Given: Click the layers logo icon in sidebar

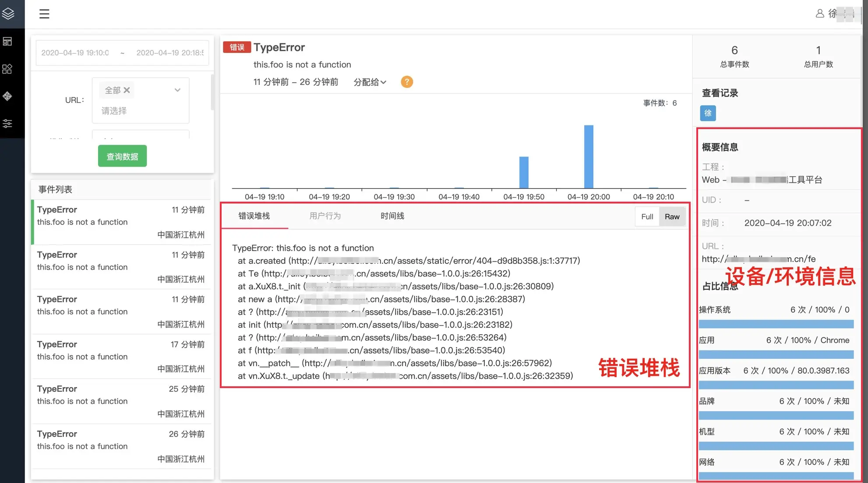Looking at the screenshot, I should coord(9,14).
